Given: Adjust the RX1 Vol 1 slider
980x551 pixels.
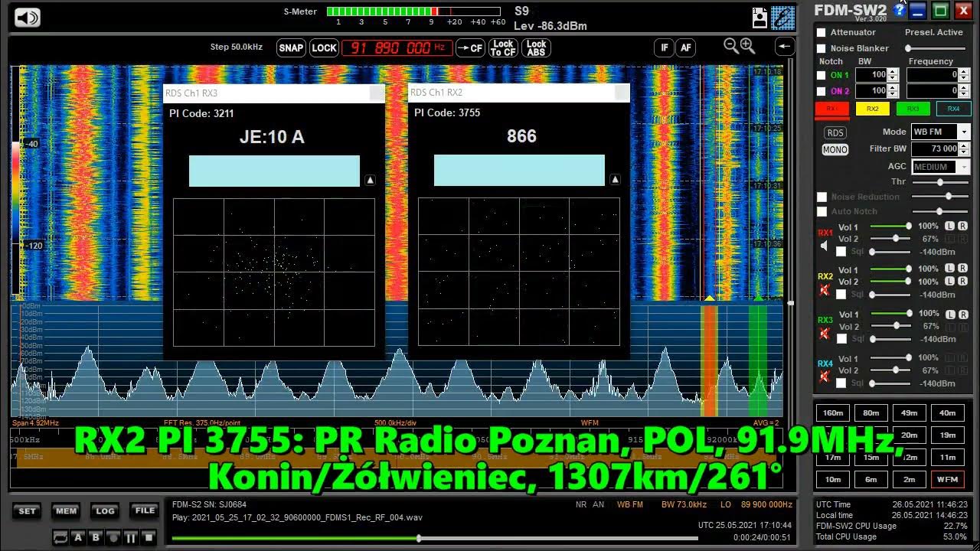Looking at the screenshot, I should point(890,227).
